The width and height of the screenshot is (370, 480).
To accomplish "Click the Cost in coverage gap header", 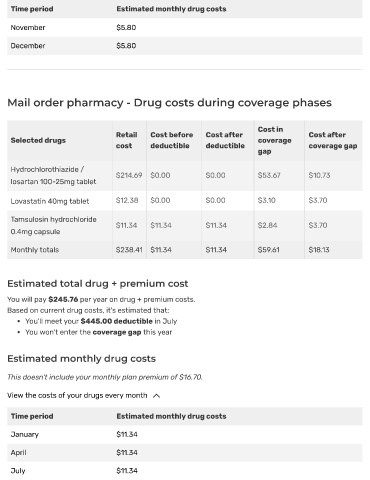I will click(274, 140).
